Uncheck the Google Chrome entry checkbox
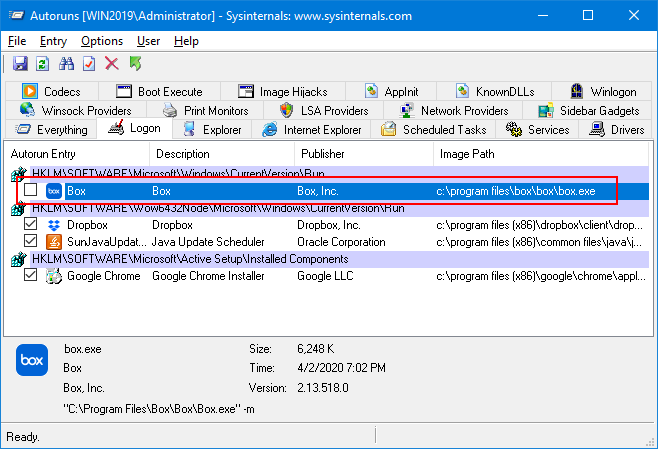The width and height of the screenshot is (658, 449). coord(30,275)
